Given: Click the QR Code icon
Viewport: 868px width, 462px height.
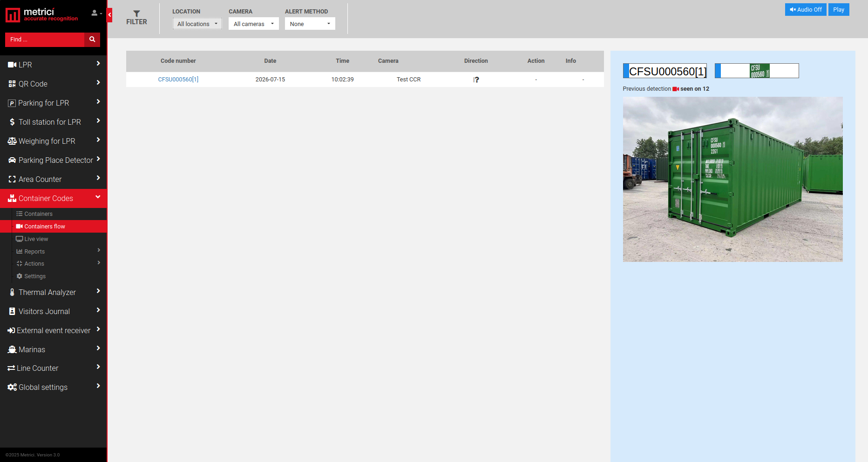Looking at the screenshot, I should pos(12,84).
